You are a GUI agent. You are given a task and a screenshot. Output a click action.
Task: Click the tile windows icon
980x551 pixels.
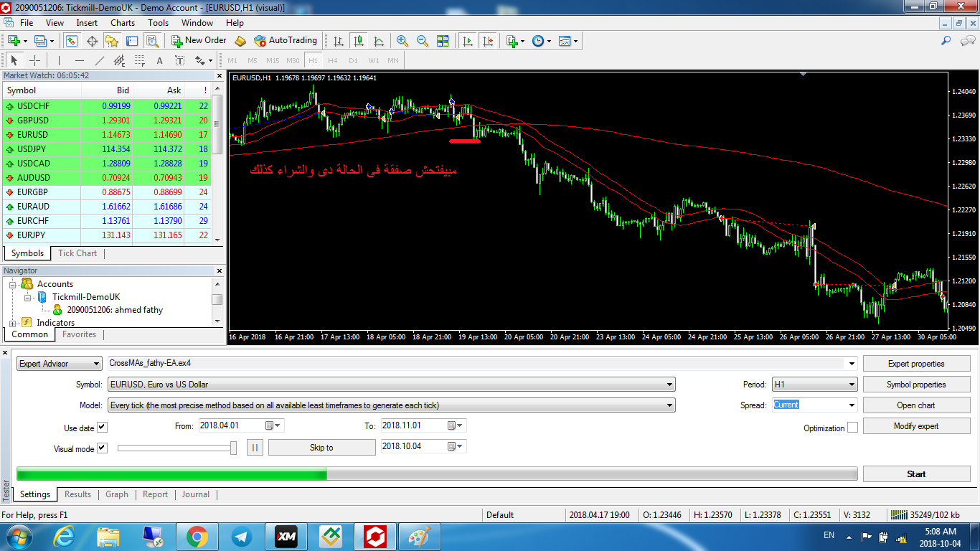click(x=443, y=41)
